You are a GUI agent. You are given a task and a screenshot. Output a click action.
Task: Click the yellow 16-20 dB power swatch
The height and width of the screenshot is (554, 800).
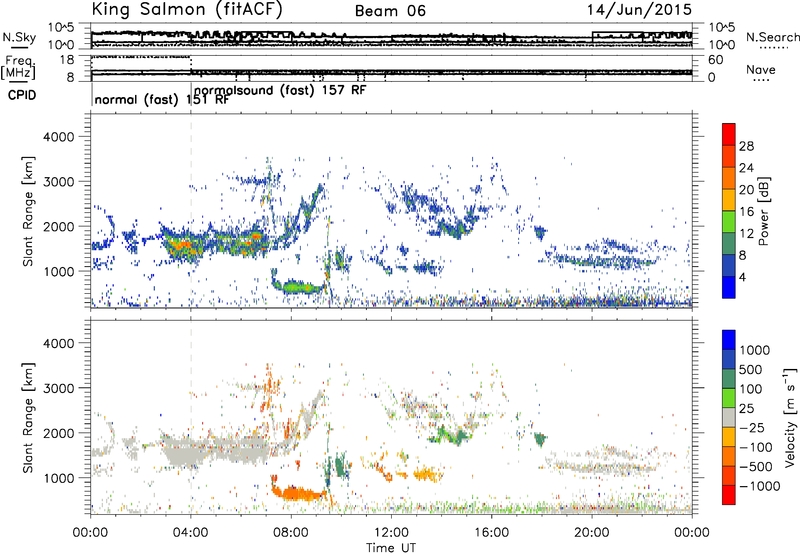pos(729,199)
